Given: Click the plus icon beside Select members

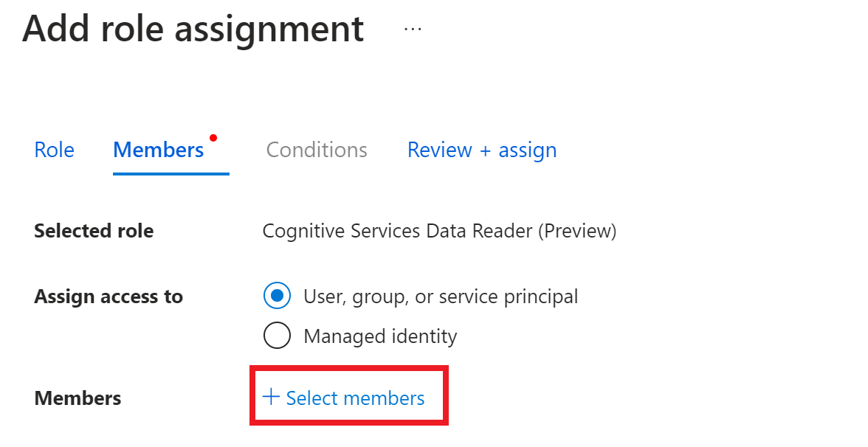Looking at the screenshot, I should (271, 397).
